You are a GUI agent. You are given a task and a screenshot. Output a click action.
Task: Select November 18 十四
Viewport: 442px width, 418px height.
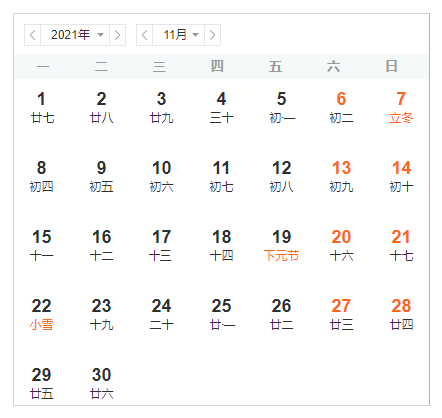point(222,246)
